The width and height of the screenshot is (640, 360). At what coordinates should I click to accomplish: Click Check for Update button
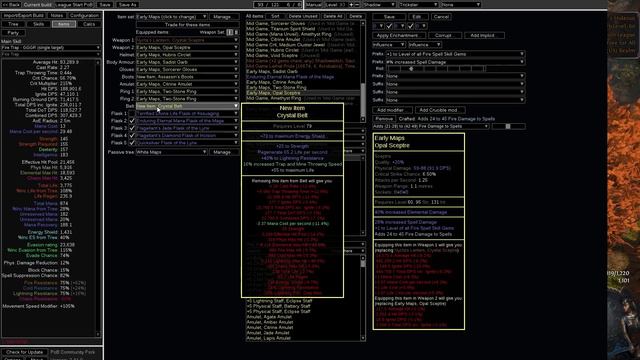click(24, 352)
